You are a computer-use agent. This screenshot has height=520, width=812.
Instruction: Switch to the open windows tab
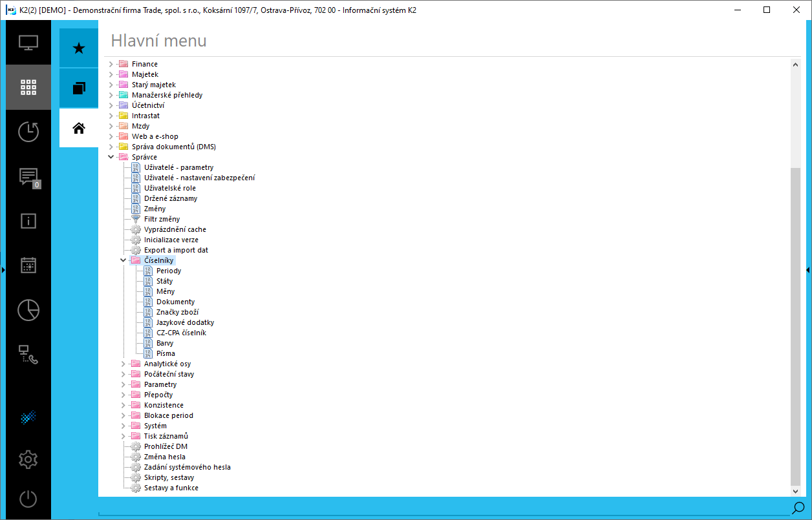coord(79,88)
